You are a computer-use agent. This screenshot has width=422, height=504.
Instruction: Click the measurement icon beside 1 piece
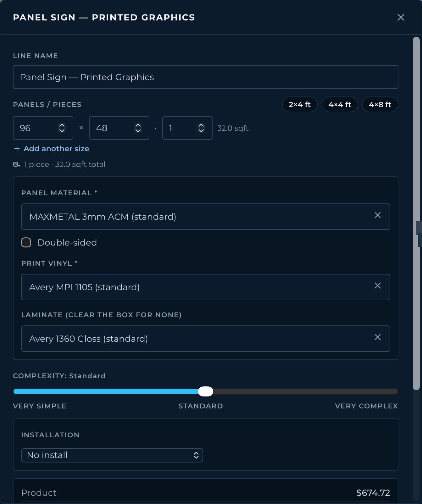pos(16,164)
